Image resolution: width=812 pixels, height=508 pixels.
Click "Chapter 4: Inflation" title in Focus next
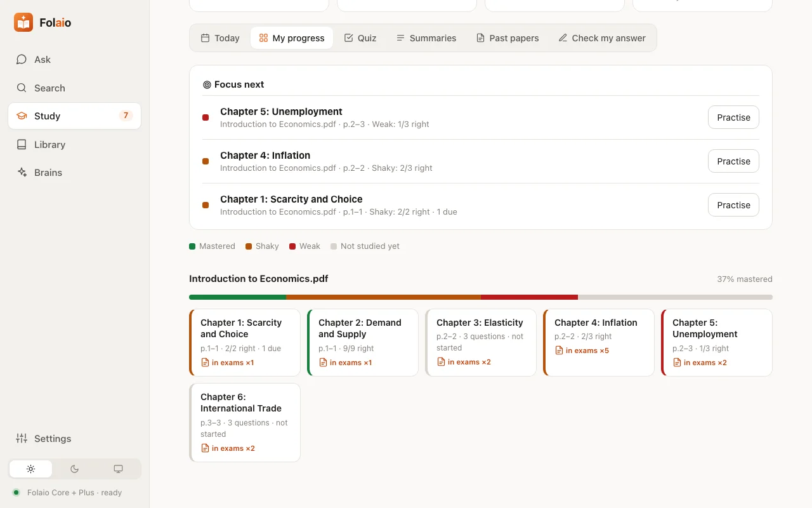coord(265,156)
